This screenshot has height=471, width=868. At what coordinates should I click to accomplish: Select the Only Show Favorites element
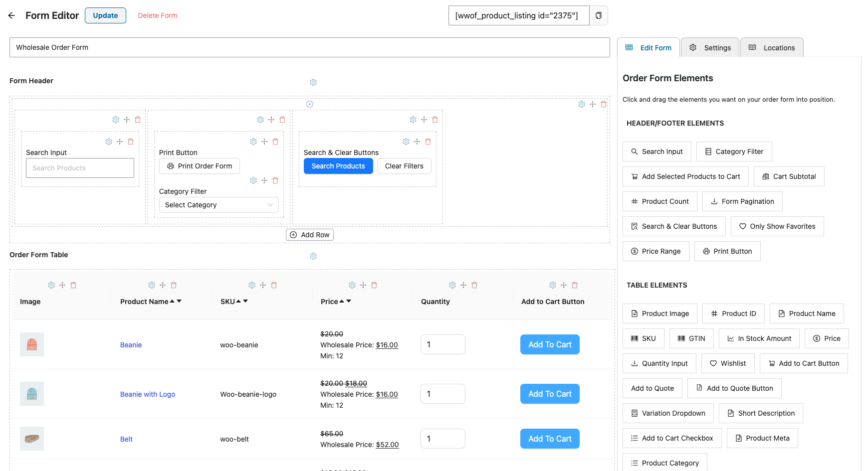[x=777, y=226]
